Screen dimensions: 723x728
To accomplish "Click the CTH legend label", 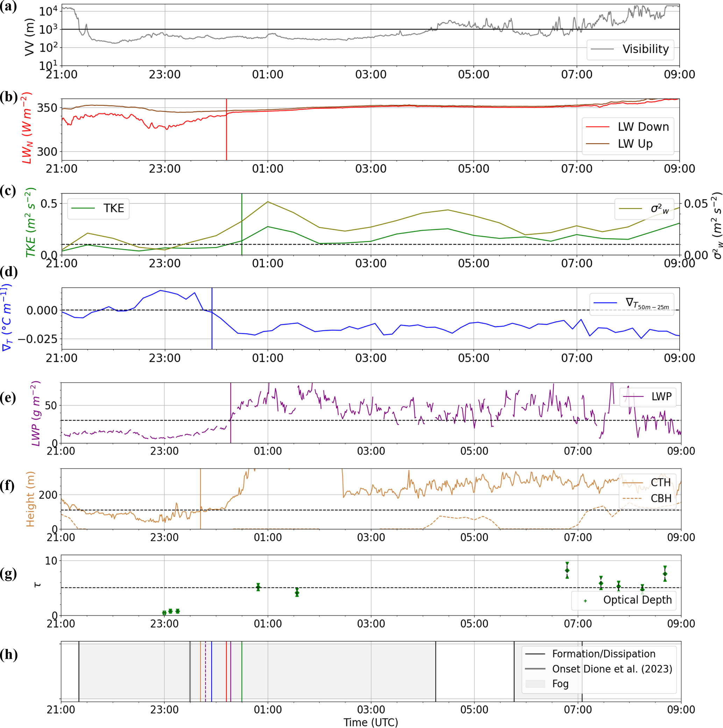I will coord(660,482).
